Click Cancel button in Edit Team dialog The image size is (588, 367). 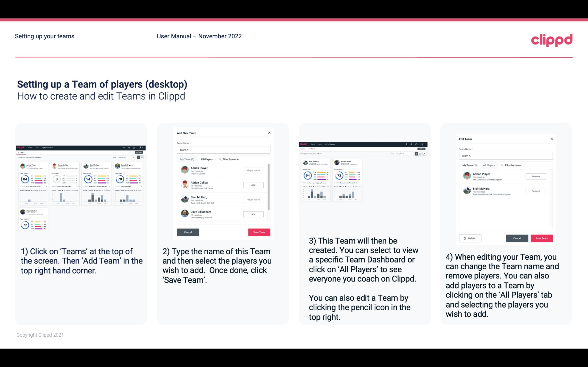[x=517, y=238]
